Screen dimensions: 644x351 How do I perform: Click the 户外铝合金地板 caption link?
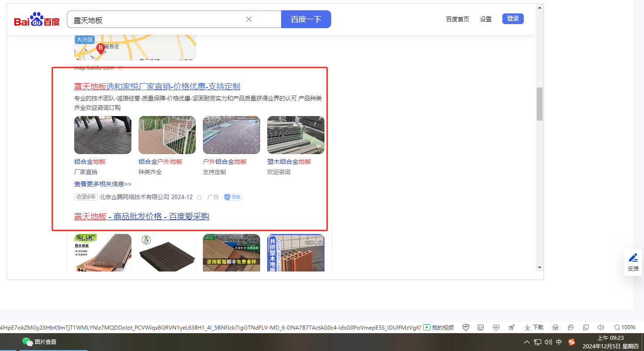(x=225, y=162)
